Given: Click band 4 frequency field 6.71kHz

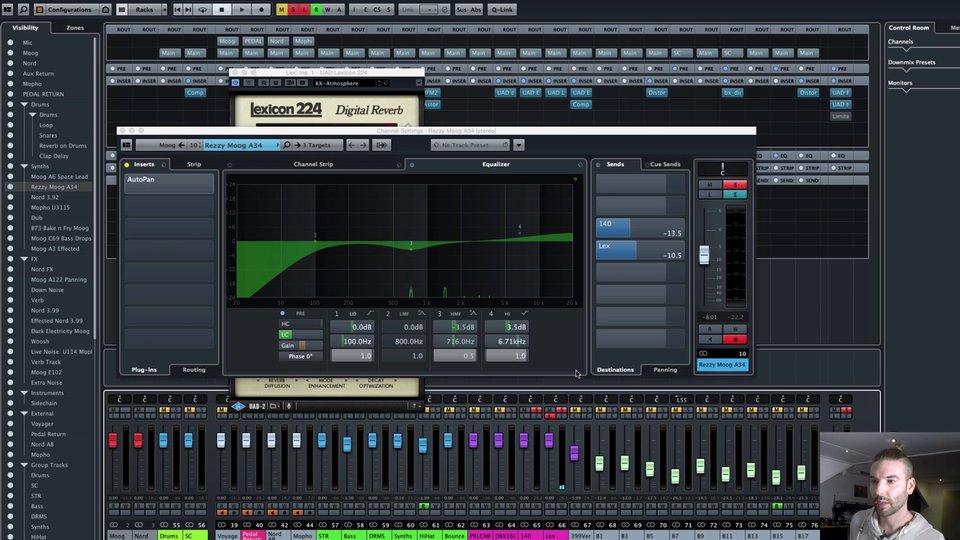Looking at the screenshot, I should (506, 341).
